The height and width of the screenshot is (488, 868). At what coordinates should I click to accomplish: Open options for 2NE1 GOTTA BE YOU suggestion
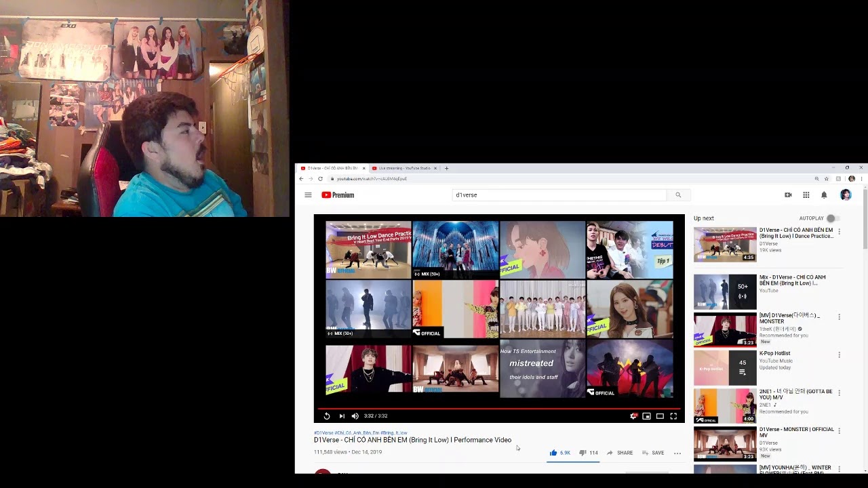tap(839, 393)
